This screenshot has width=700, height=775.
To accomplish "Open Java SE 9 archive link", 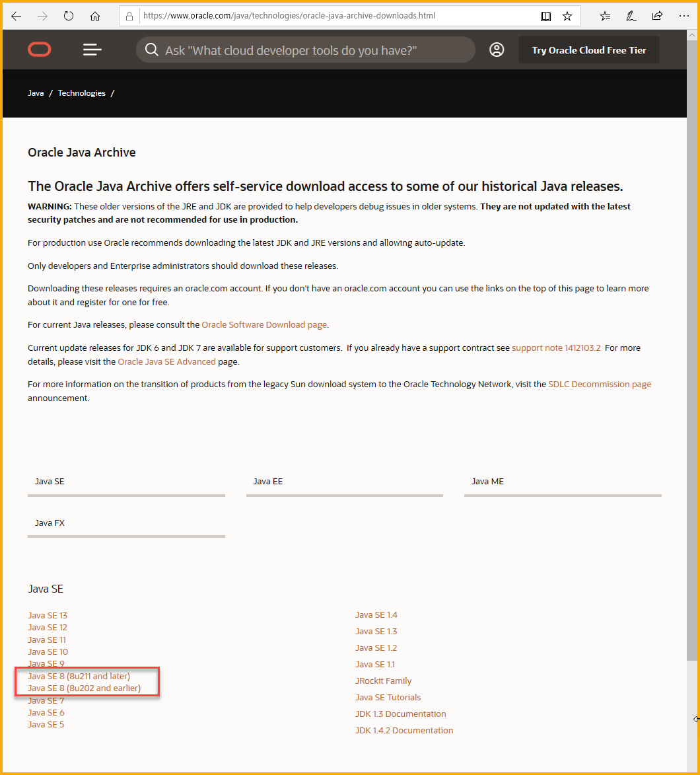I will pyautogui.click(x=46, y=663).
